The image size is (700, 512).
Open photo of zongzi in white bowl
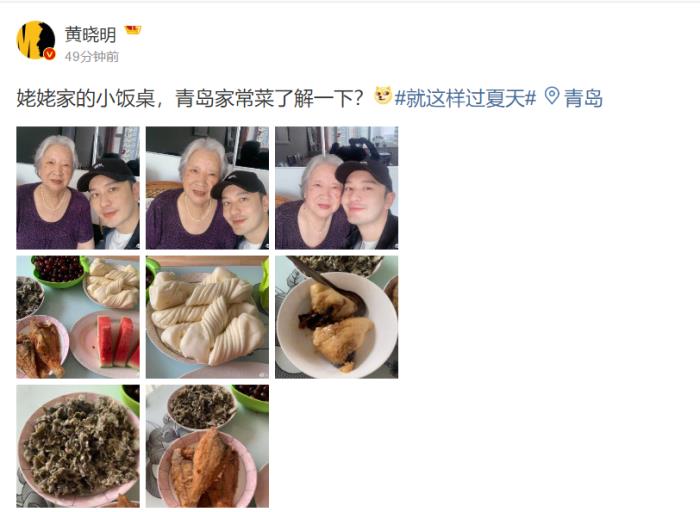pos(337,317)
